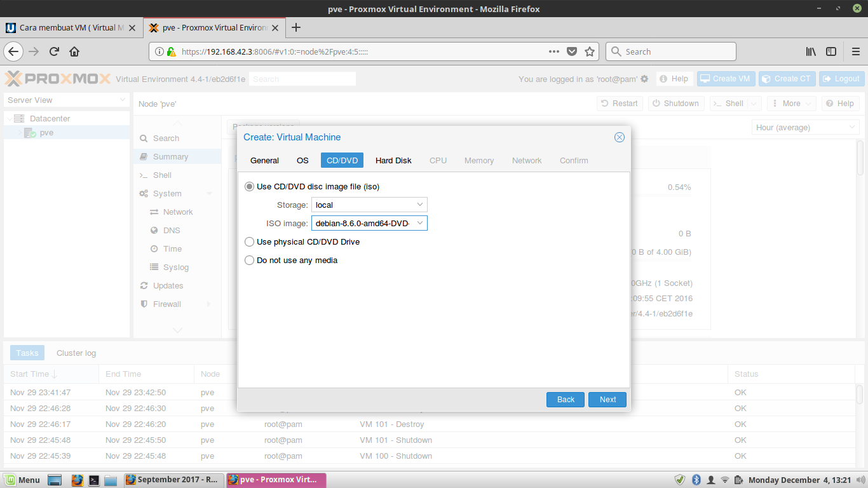Viewport: 868px width, 488px height.
Task: Open Network in node menu
Action: click(178, 212)
